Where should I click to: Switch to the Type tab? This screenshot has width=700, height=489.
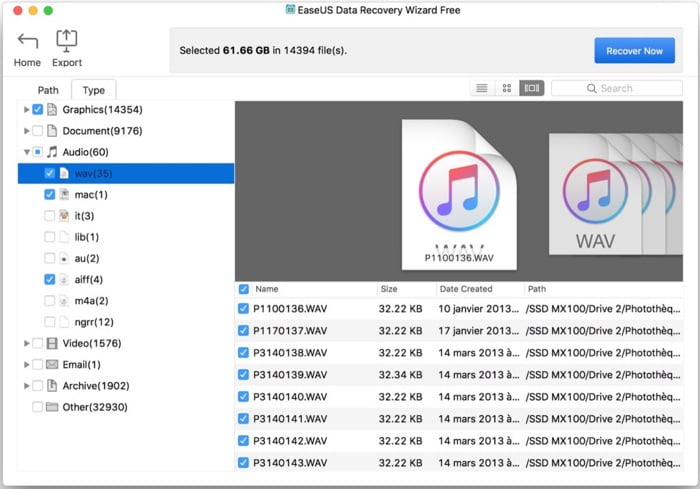[94, 90]
